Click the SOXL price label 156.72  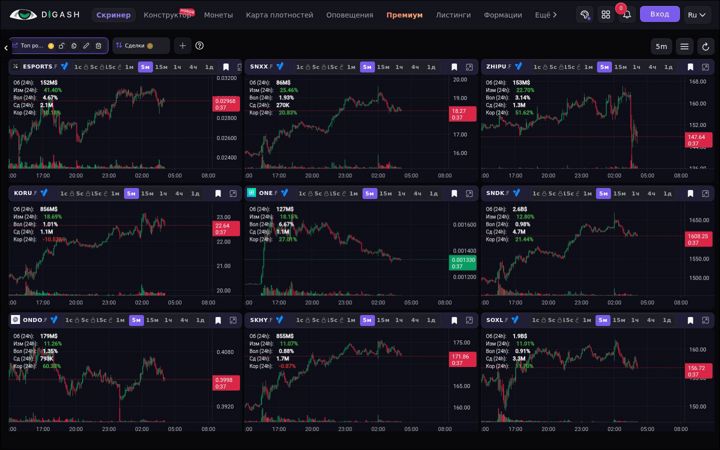[698, 371]
